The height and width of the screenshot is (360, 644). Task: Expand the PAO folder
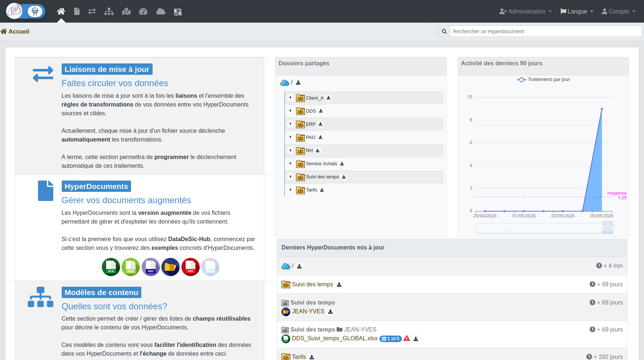291,137
